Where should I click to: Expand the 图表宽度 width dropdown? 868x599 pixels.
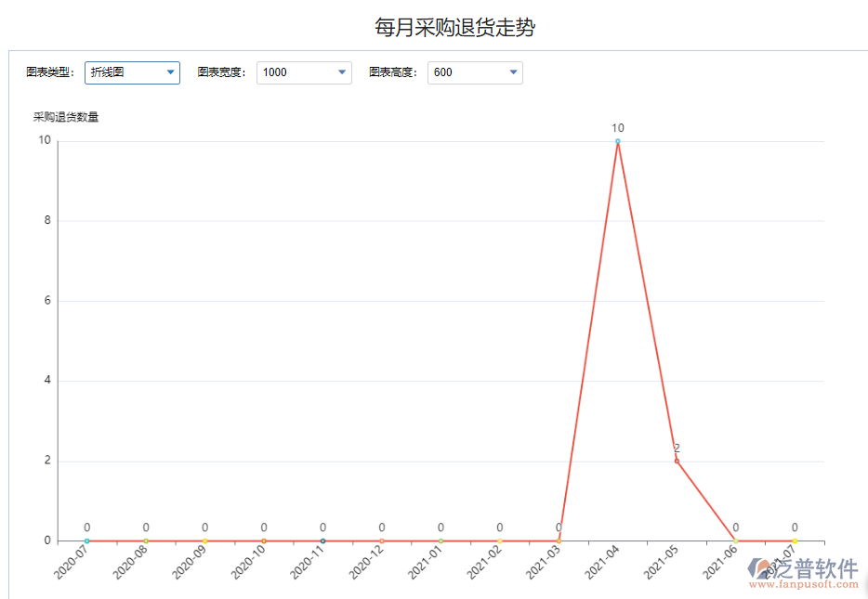tap(341, 72)
